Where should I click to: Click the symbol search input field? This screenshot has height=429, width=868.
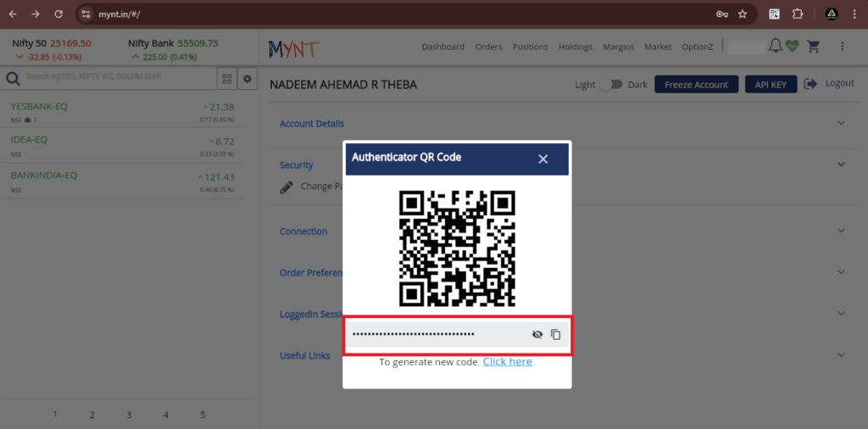point(119,77)
